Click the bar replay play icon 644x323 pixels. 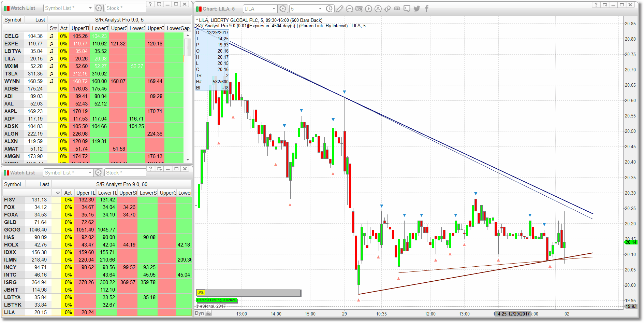click(x=368, y=9)
